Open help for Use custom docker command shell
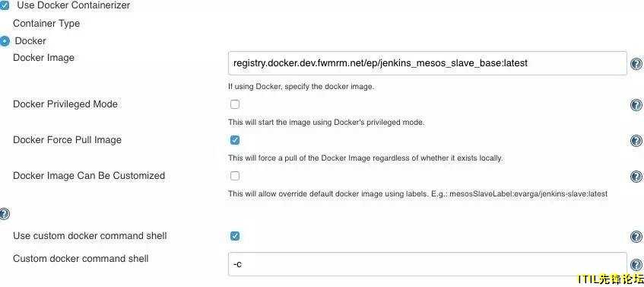This screenshot has width=644, height=287. (x=636, y=237)
